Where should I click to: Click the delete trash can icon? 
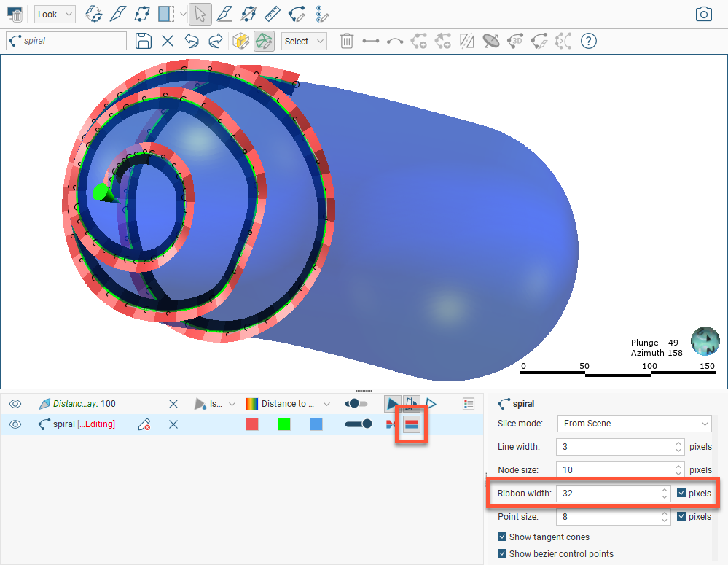[x=347, y=41]
